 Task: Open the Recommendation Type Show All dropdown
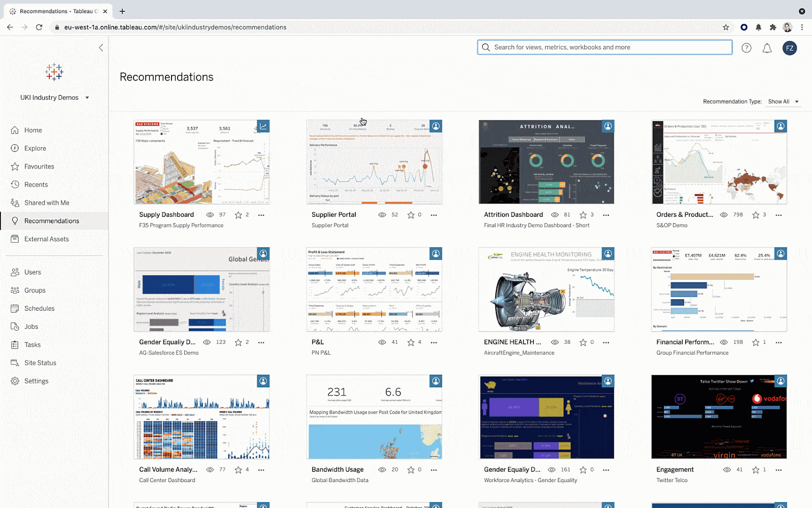click(x=783, y=101)
